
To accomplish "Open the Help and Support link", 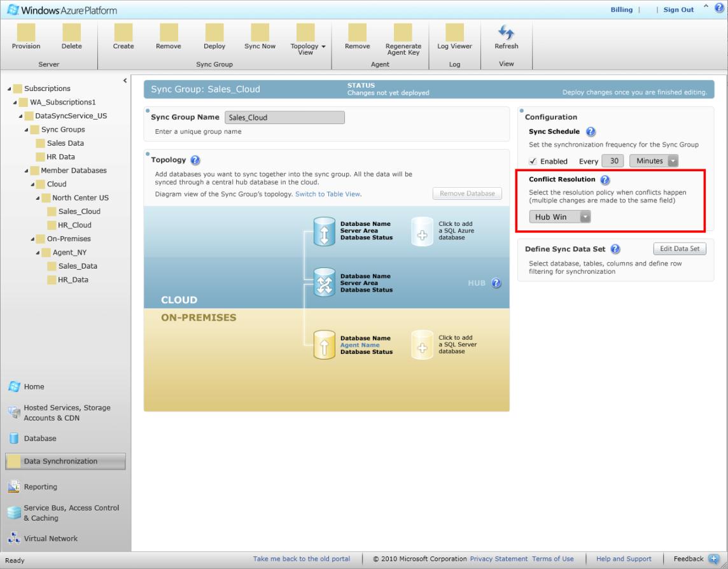I will (x=624, y=559).
